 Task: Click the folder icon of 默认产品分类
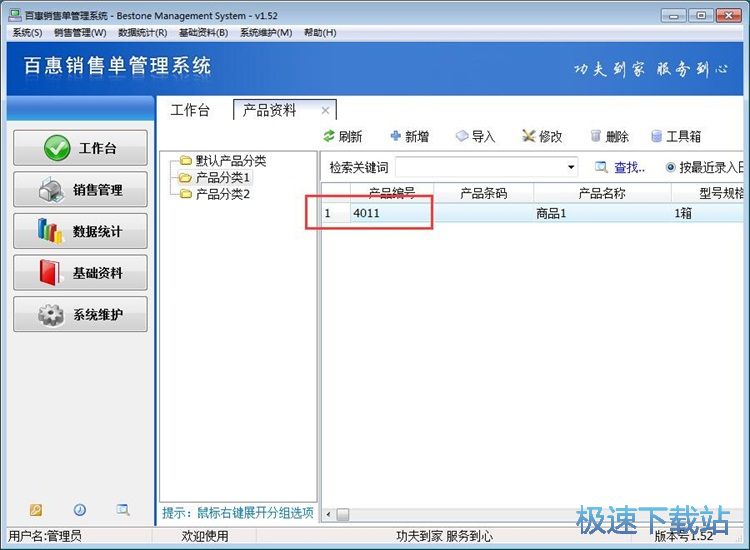click(x=186, y=160)
